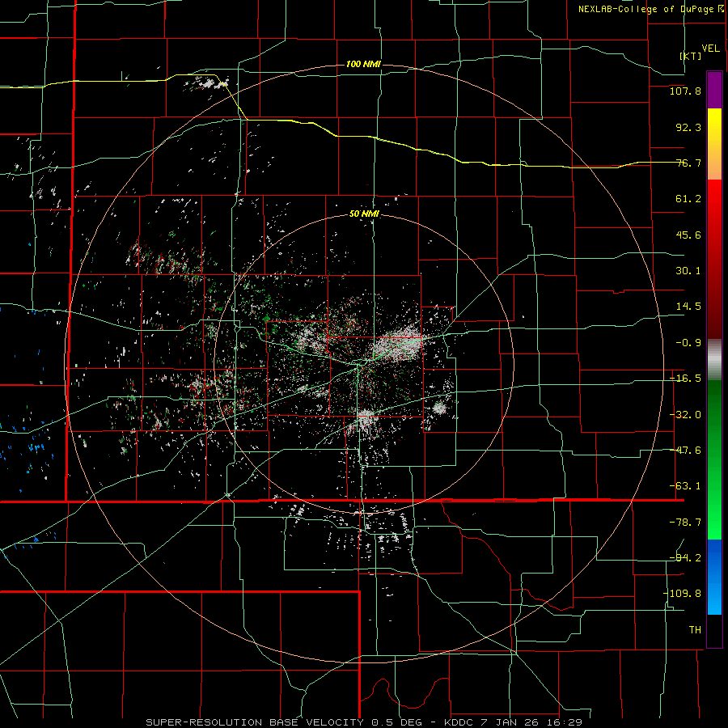Click the 100 NMI range ring label
Viewport: 728px width, 728px height.
pyautogui.click(x=363, y=64)
